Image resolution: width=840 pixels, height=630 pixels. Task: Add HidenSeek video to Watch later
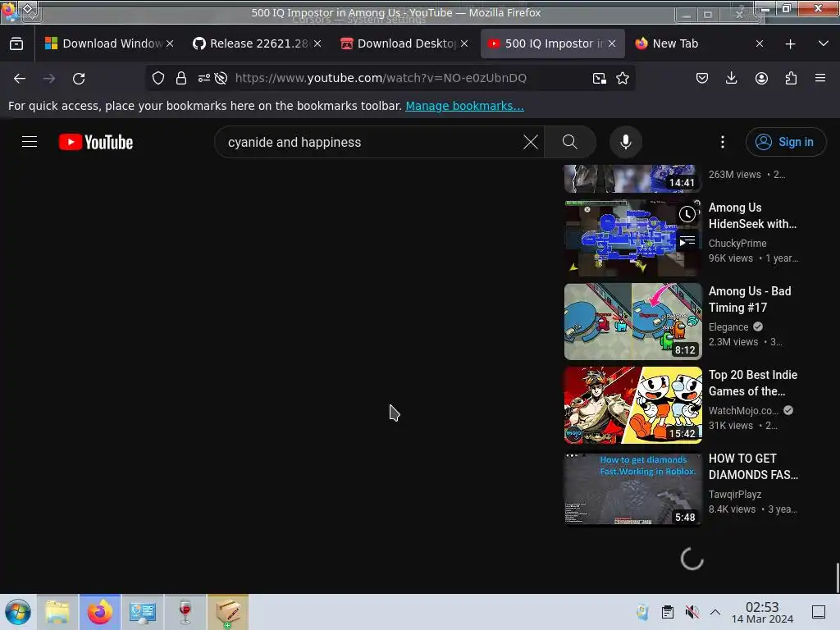[687, 214]
